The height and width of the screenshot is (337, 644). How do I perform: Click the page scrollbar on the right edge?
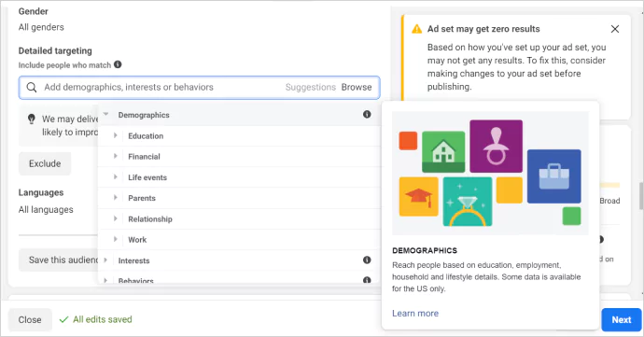(641, 196)
